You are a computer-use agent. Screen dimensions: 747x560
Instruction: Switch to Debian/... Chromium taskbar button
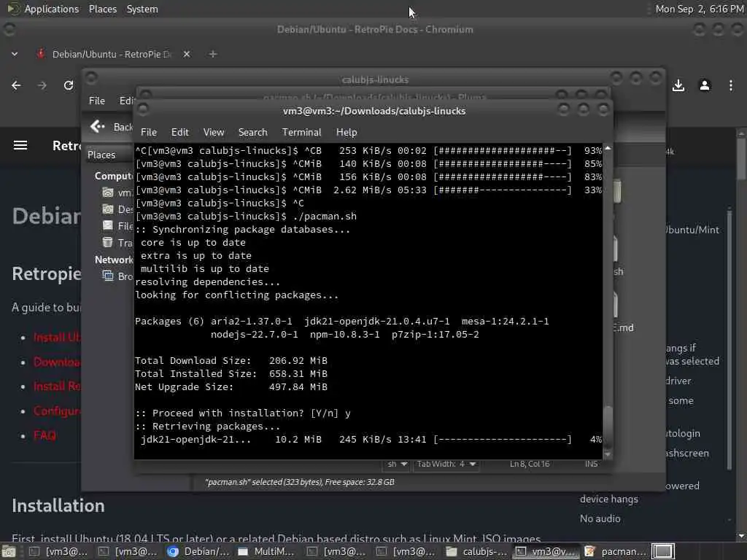click(198, 551)
